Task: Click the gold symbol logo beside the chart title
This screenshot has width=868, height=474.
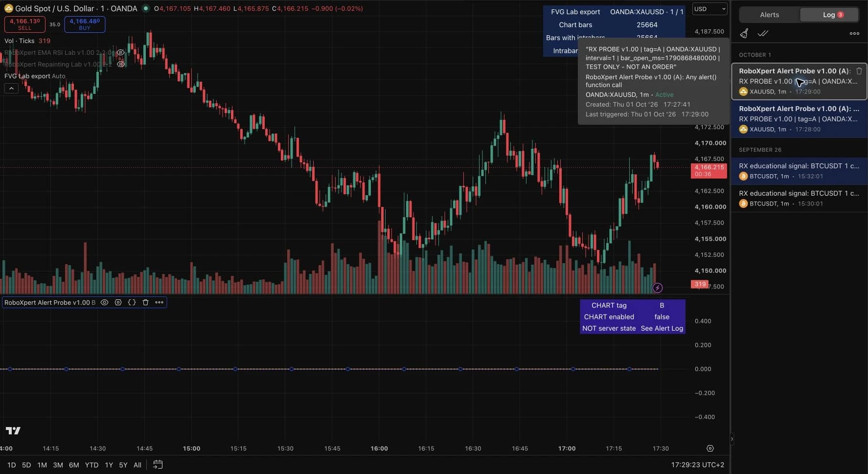Action: coord(8,8)
